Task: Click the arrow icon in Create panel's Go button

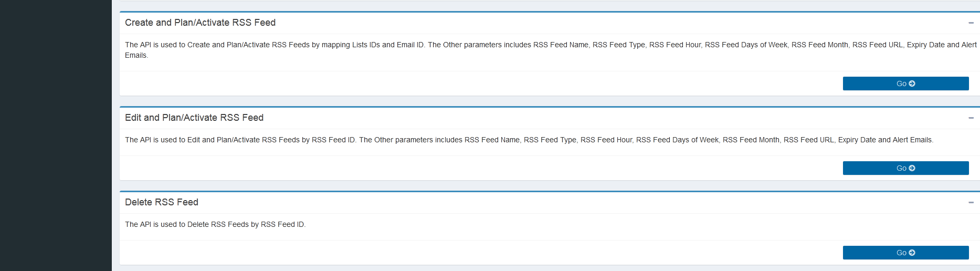Action: 912,84
